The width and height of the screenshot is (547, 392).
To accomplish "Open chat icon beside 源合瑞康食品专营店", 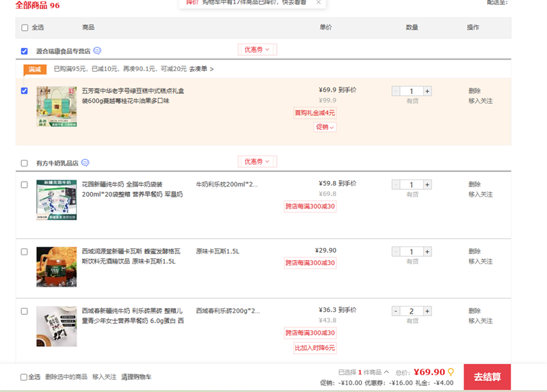I will pyautogui.click(x=97, y=51).
